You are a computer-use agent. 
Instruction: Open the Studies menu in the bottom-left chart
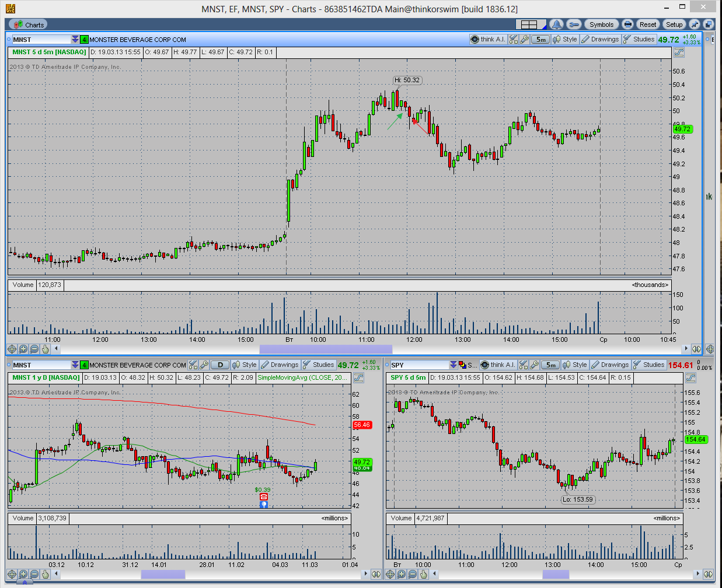click(319, 365)
